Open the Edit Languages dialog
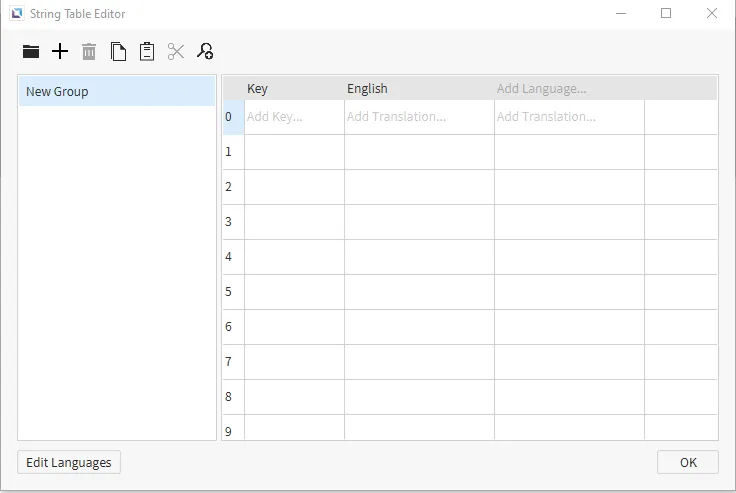 click(69, 463)
